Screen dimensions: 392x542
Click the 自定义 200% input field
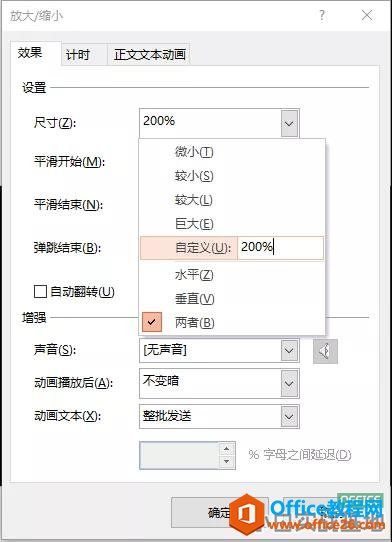[x=280, y=247]
